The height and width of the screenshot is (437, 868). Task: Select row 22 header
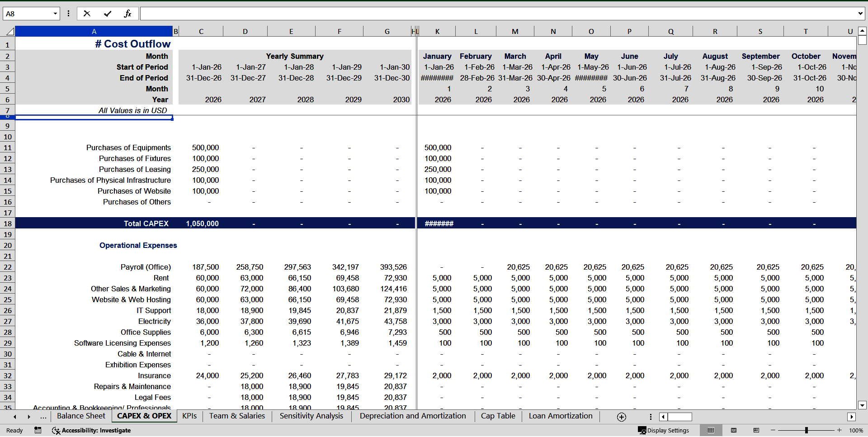pos(8,267)
